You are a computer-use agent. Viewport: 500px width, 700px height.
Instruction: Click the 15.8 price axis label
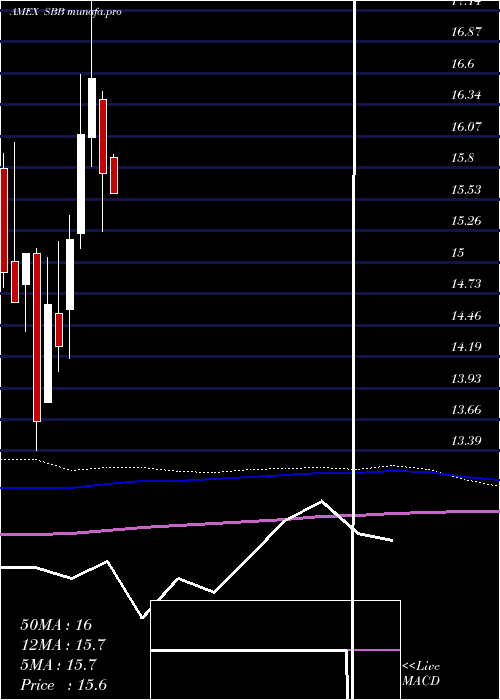coord(462,158)
